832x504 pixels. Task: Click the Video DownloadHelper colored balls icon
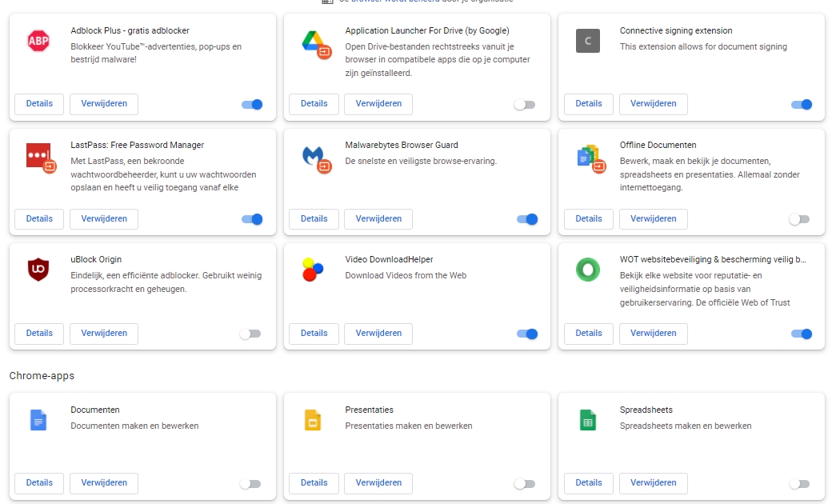[x=313, y=270]
